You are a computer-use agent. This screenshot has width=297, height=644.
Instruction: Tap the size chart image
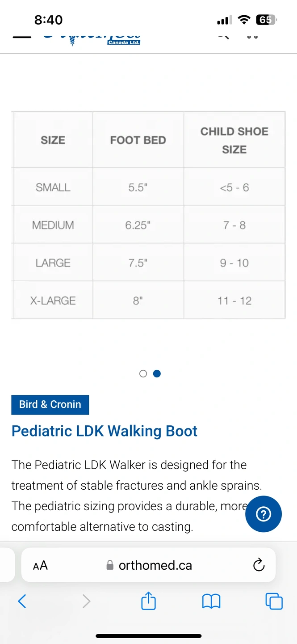click(148, 215)
